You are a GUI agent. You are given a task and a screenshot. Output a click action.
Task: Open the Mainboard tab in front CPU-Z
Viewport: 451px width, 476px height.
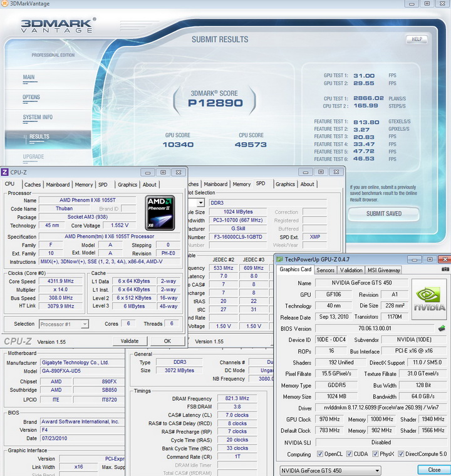[x=58, y=185]
